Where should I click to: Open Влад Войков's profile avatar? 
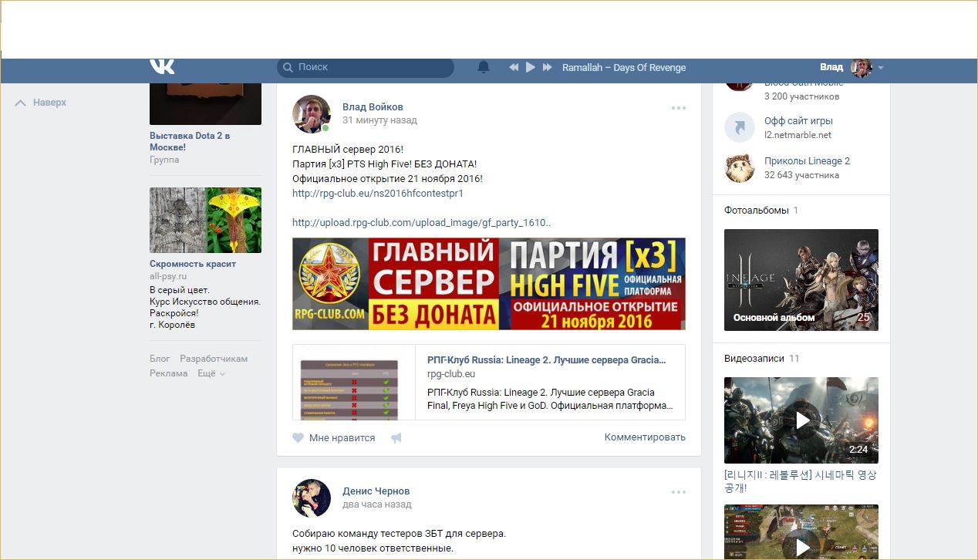(x=312, y=114)
